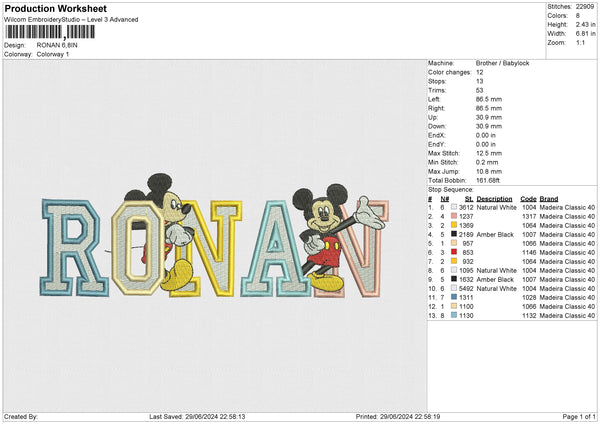Click the pink swatch for stop 2
The image size is (600, 424).
[x=454, y=216]
